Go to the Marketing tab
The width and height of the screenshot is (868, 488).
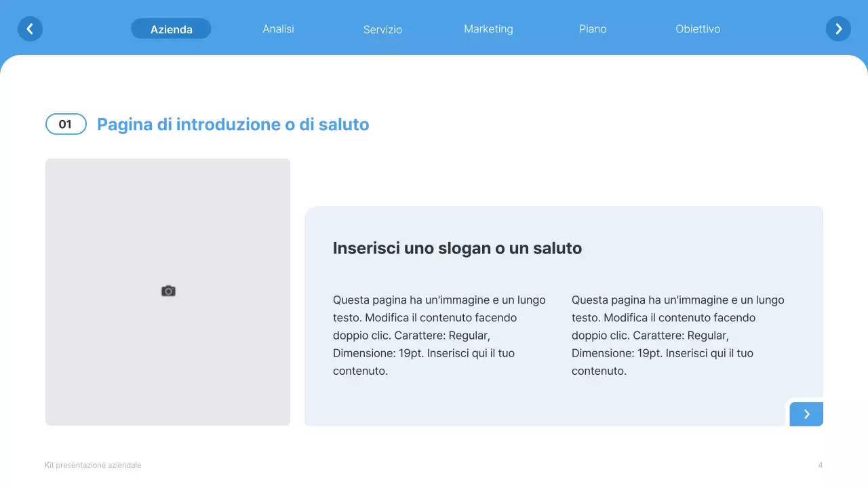pos(488,29)
